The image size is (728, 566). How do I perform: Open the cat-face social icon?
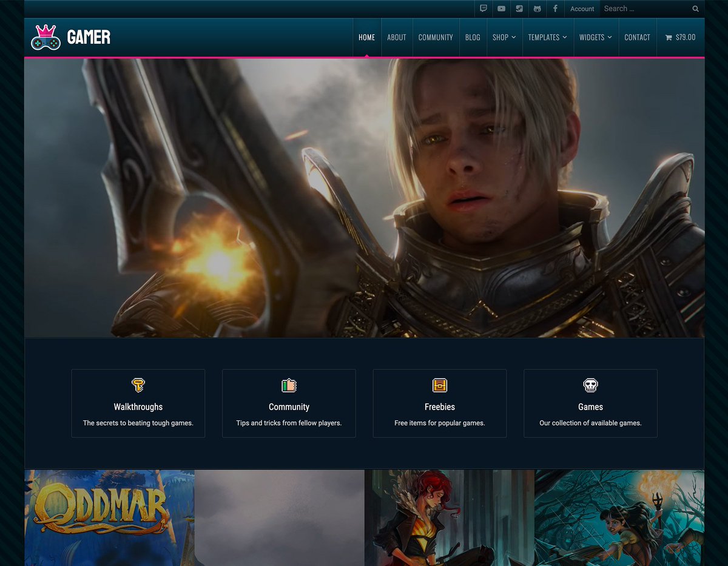538,8
